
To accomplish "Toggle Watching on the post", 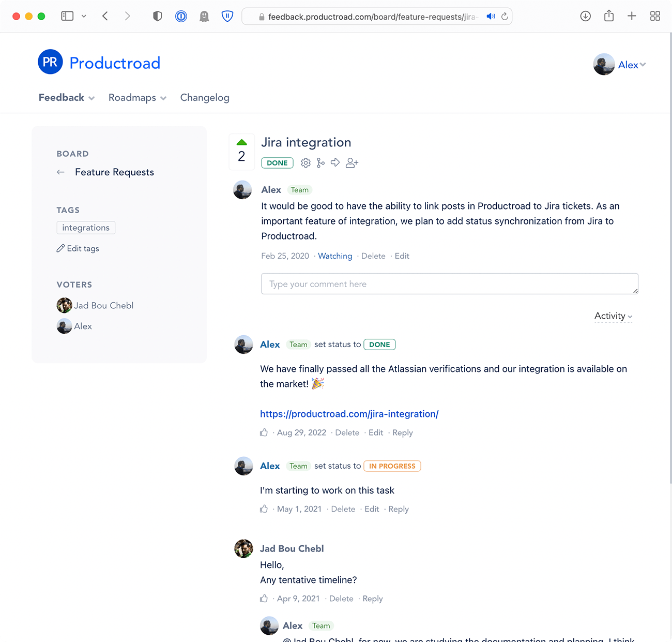I will tap(335, 256).
